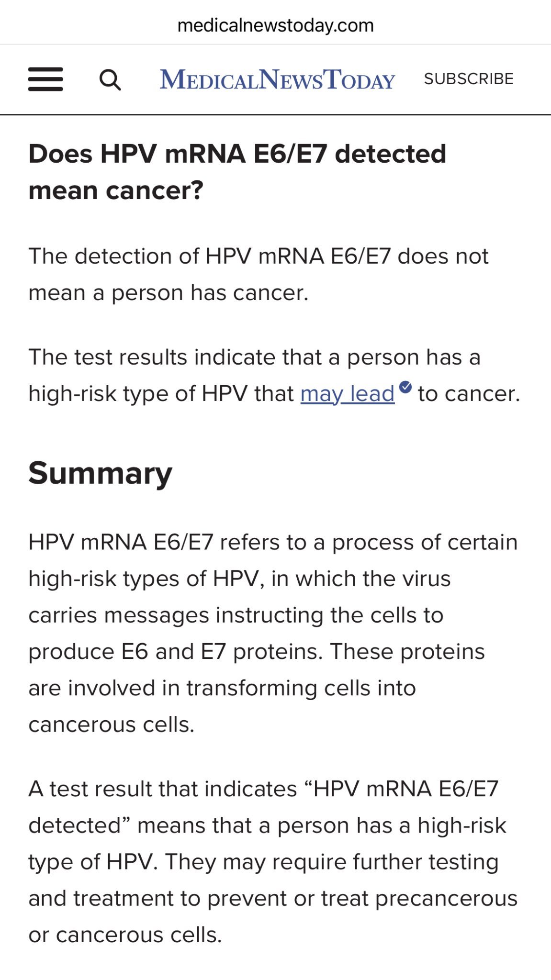The width and height of the screenshot is (551, 980).
Task: Click the words "mean cancer?" in the heading
Action: (116, 190)
